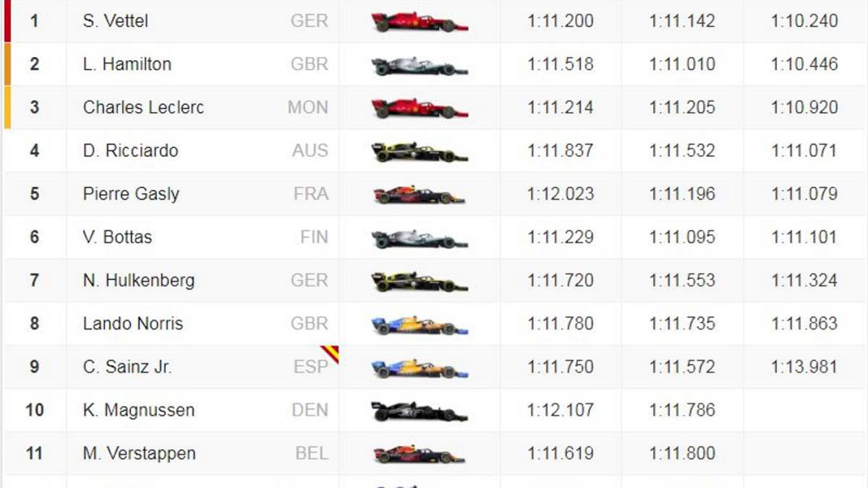Screen dimensions: 868x488
Task: Click Lando Norris's orange McLaren car icon
Action: [420, 325]
